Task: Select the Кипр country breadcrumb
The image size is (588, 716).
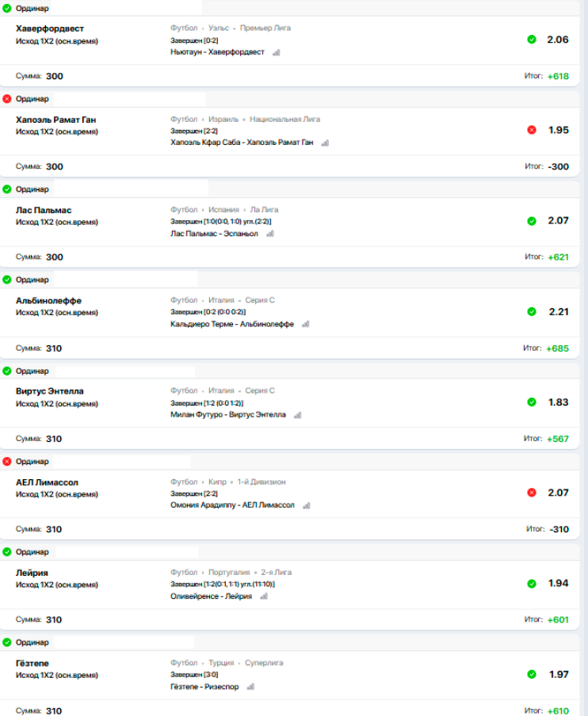Action: [218, 482]
